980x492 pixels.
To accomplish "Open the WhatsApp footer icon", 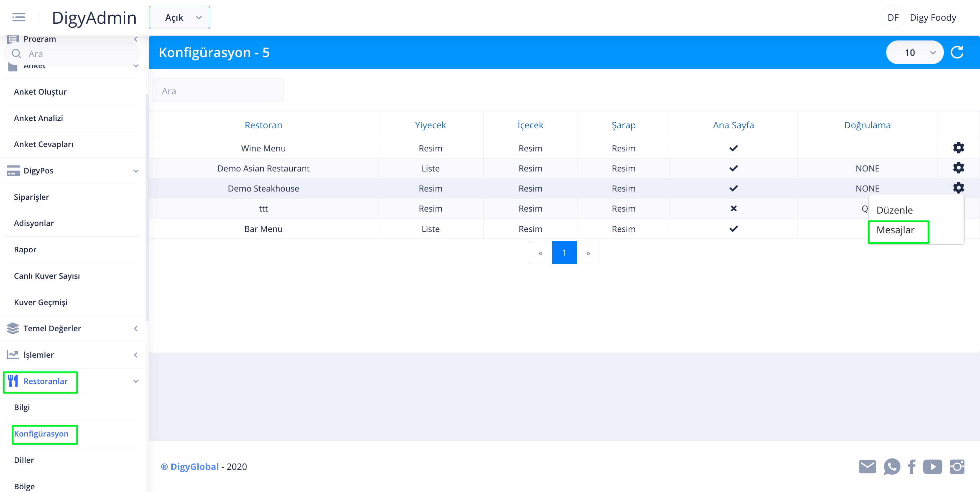I will [891, 467].
